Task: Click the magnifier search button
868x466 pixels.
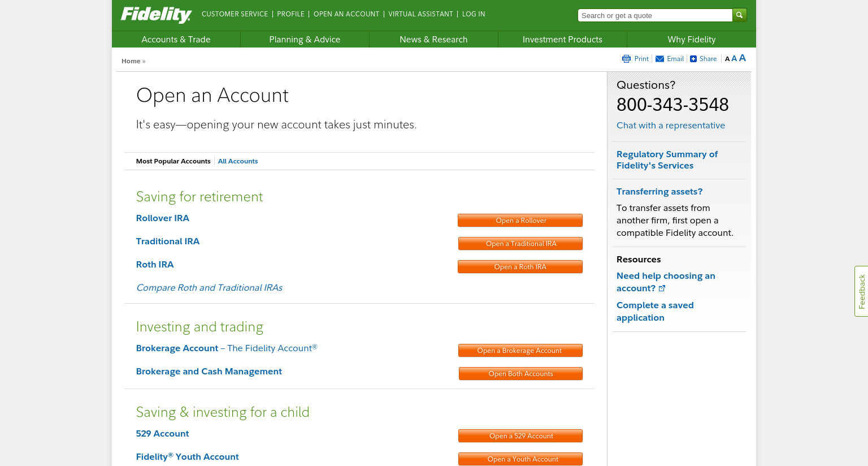Action: pos(739,15)
